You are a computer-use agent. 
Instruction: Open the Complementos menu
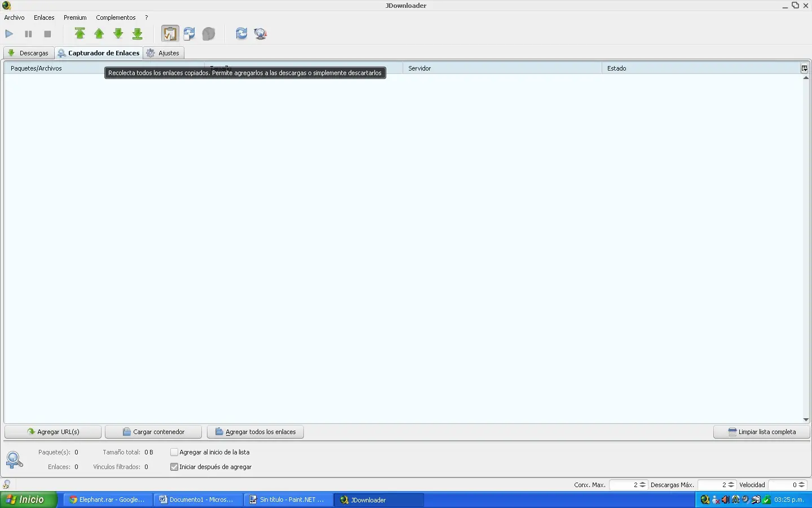[116, 17]
